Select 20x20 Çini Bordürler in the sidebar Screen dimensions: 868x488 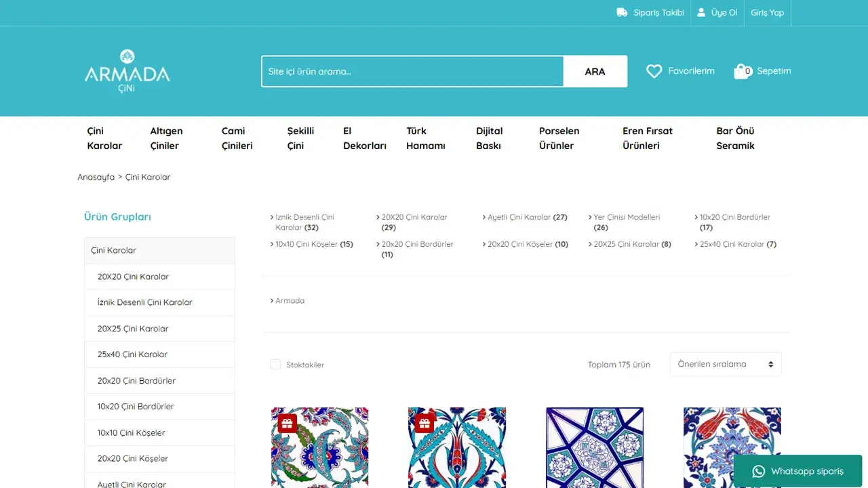tap(159, 381)
